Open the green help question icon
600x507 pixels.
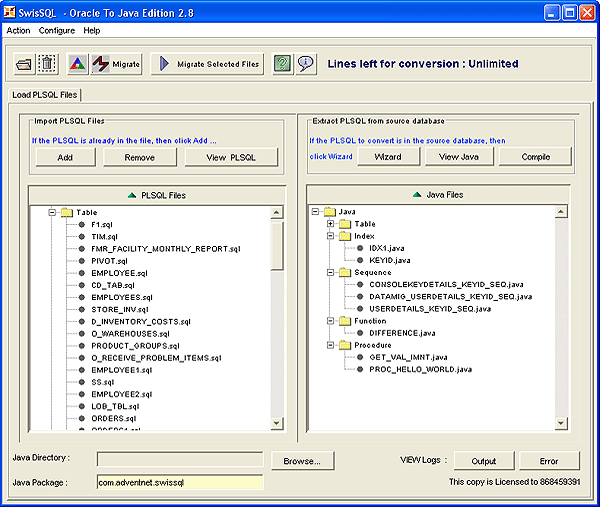click(282, 64)
